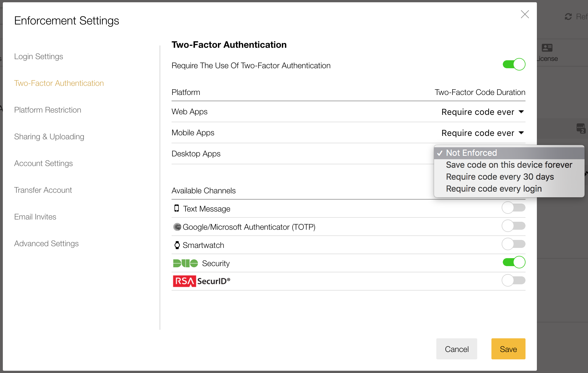Click the Text Message phone icon
This screenshot has height=373, width=588.
pyautogui.click(x=177, y=208)
